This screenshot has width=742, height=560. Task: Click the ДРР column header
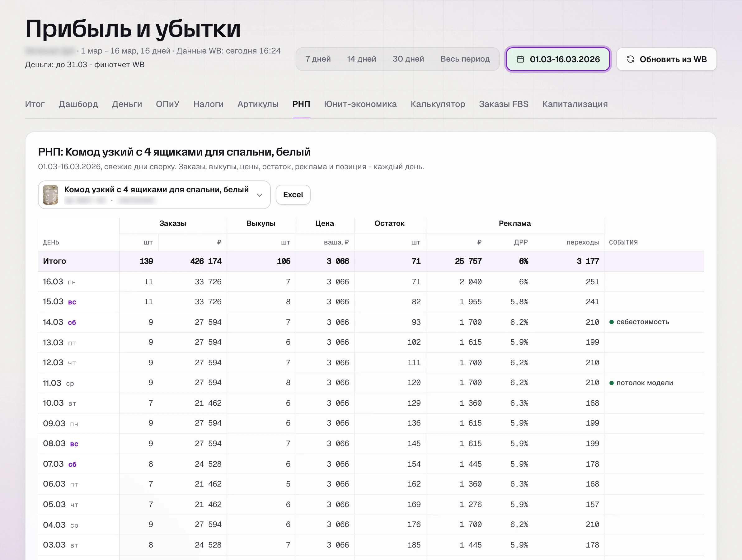(521, 242)
